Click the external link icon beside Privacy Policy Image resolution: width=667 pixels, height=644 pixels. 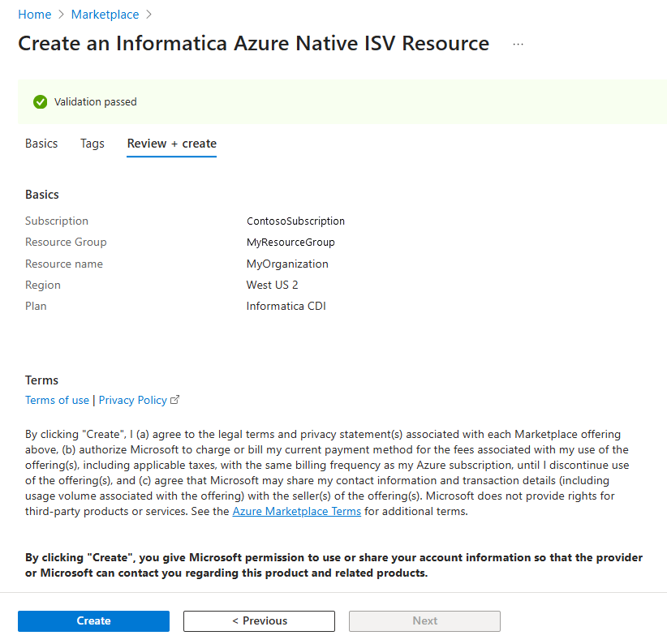pos(174,399)
